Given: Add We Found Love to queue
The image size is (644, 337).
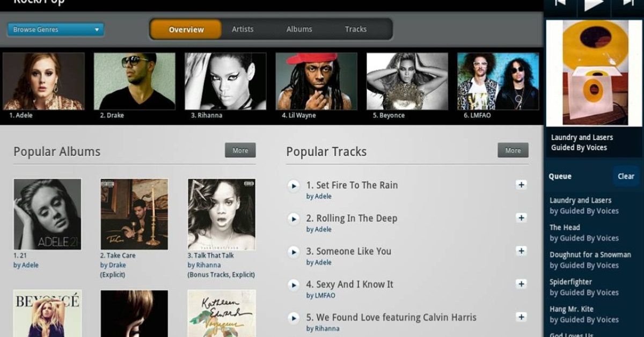Looking at the screenshot, I should (521, 317).
